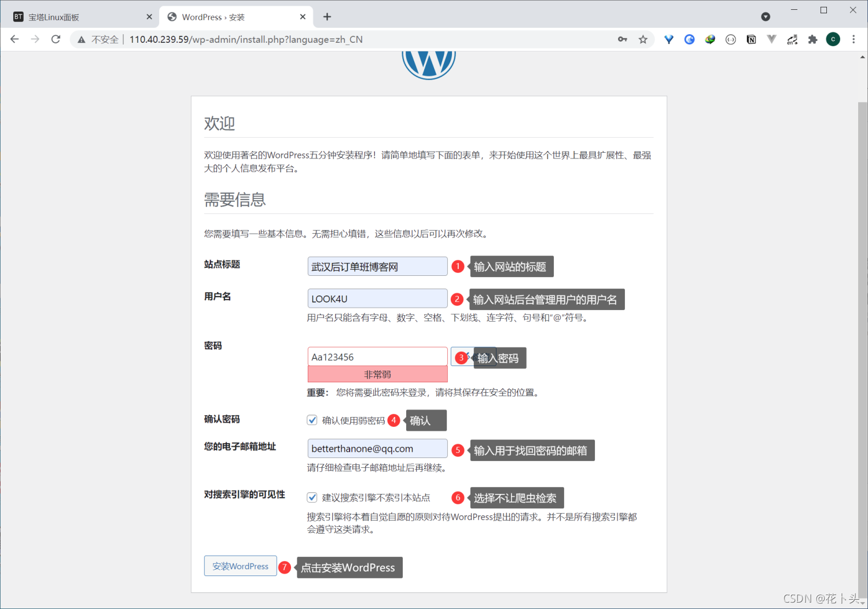The height and width of the screenshot is (609, 868).
Task: Open Chrome's three-dot menu
Action: tap(854, 39)
